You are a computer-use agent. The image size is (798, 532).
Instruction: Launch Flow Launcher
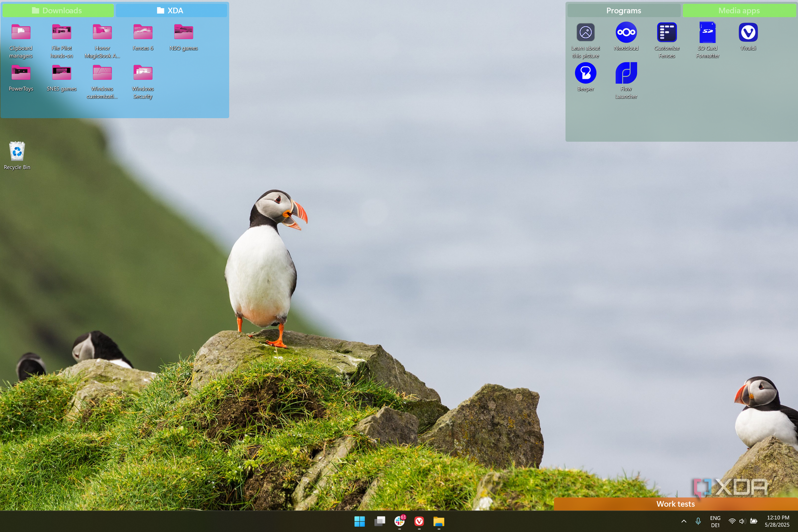pos(626,74)
